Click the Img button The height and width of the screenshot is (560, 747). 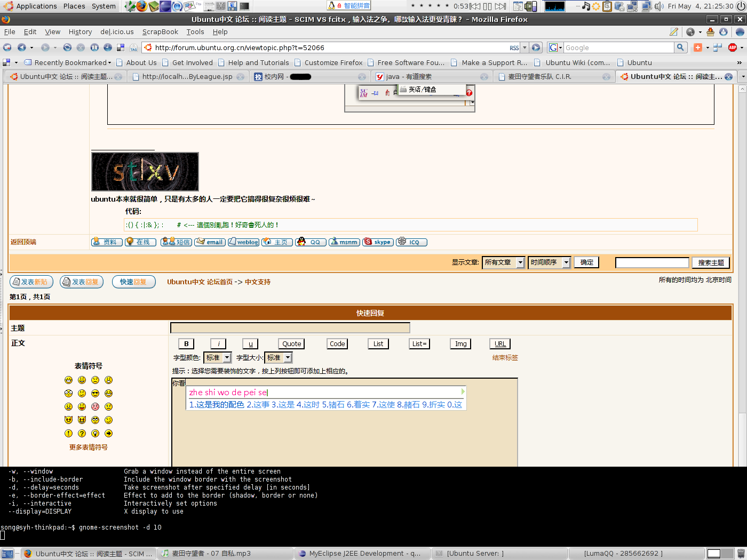461,344
